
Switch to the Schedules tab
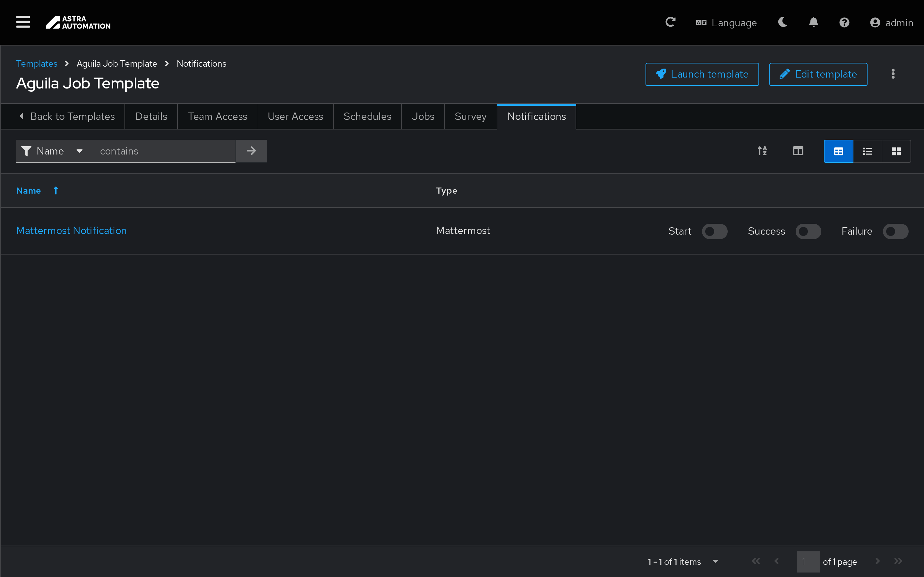(x=367, y=116)
